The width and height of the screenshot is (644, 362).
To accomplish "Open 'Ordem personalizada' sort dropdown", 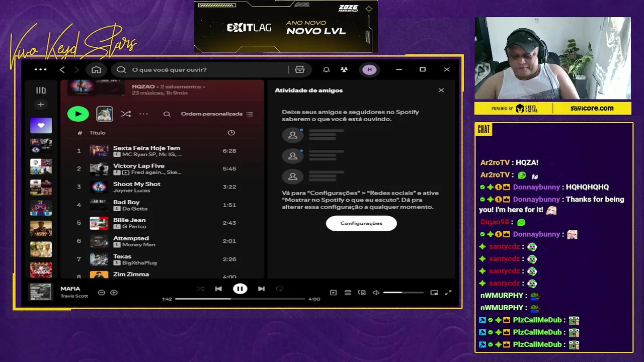I will (217, 114).
